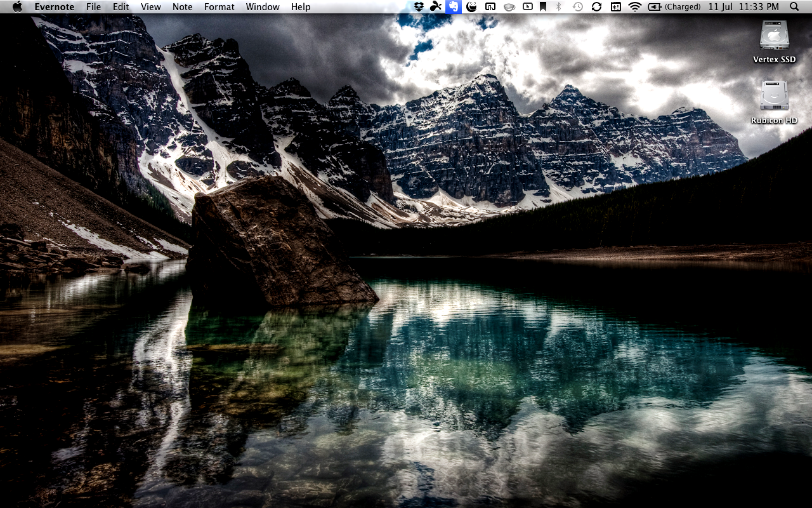
Task: Click the coffee cup menu bar icon
Action: (x=509, y=6)
